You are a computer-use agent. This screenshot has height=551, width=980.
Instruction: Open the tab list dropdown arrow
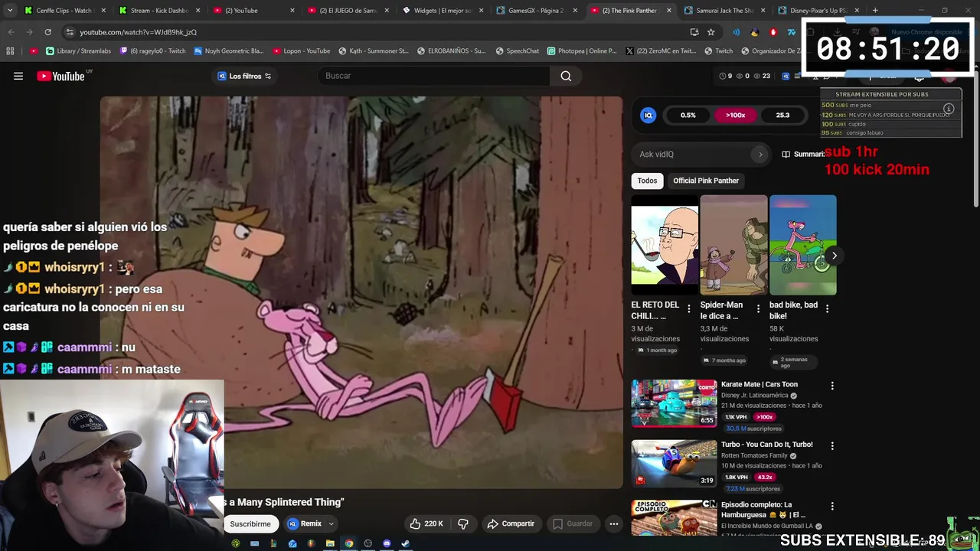pyautogui.click(x=10, y=11)
